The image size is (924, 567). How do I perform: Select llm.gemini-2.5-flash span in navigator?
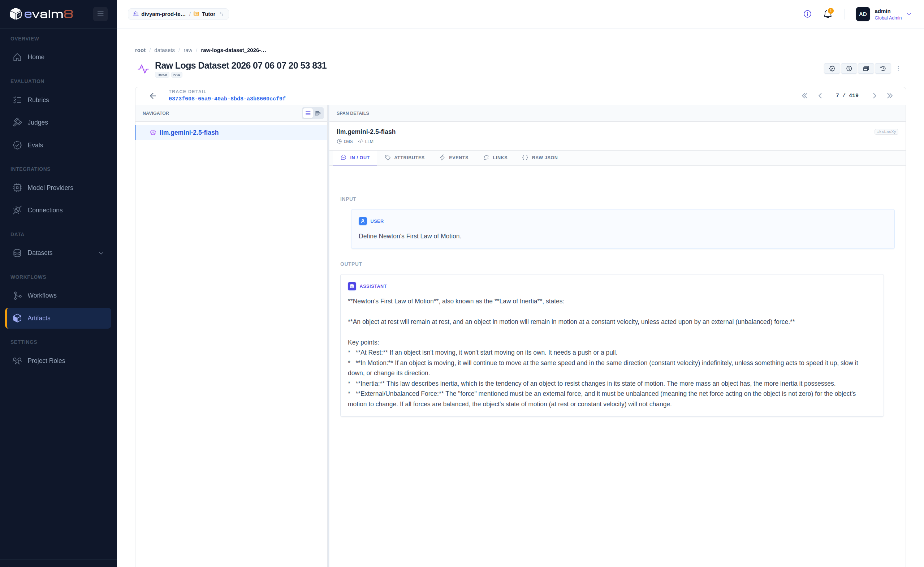click(232, 133)
